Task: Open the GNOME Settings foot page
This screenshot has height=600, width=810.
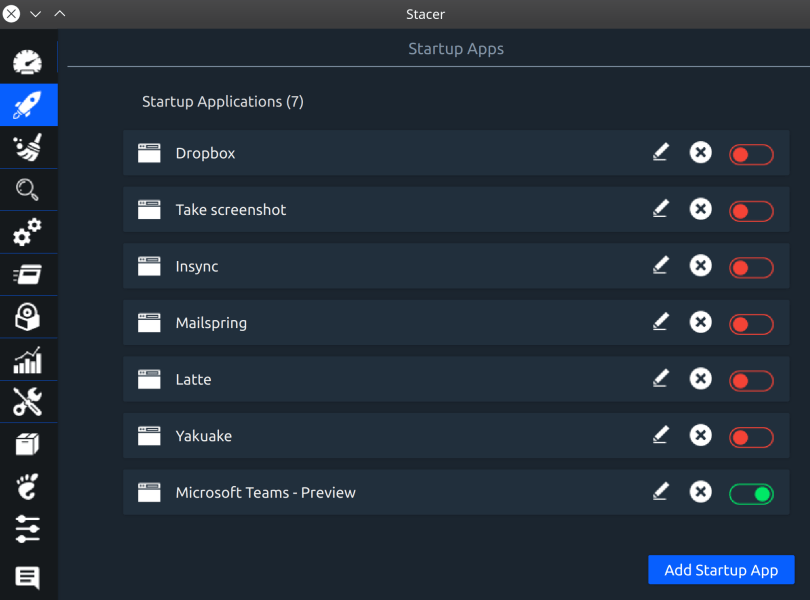Action: click(28, 487)
